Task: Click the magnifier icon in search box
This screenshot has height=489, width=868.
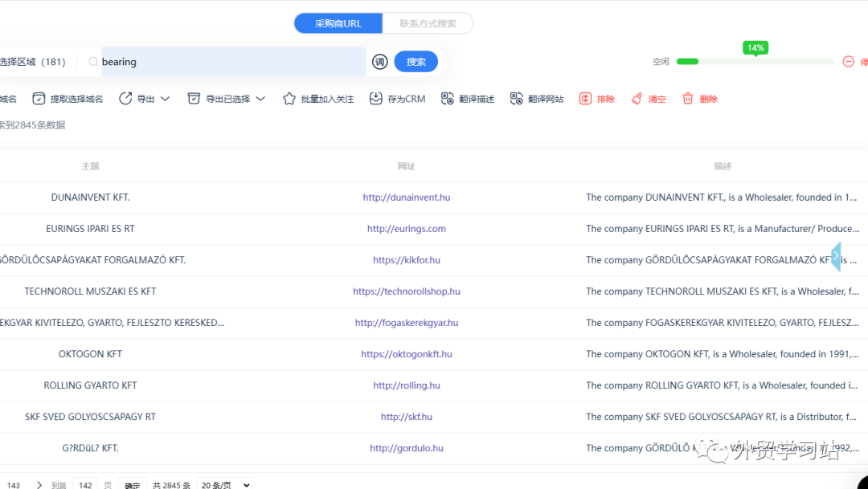Action: point(93,61)
